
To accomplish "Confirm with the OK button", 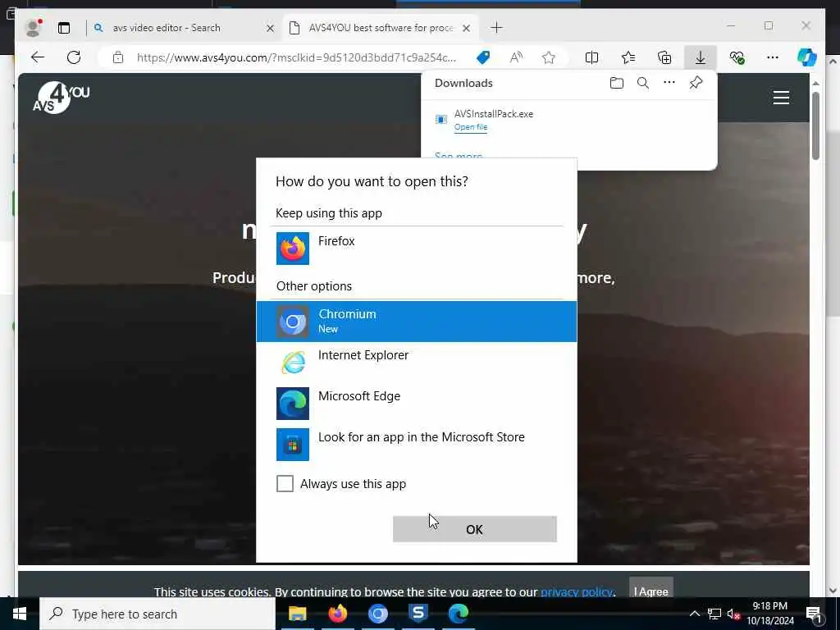I will [x=475, y=529].
